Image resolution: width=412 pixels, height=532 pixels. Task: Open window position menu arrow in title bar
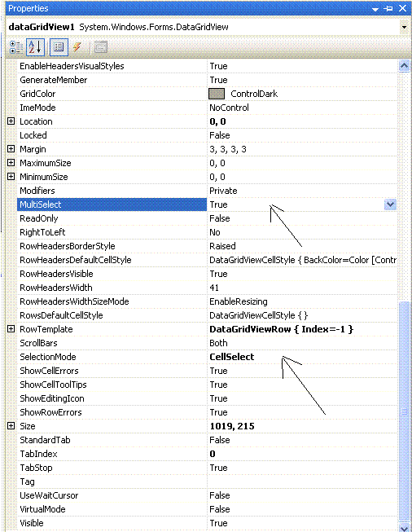click(375, 9)
